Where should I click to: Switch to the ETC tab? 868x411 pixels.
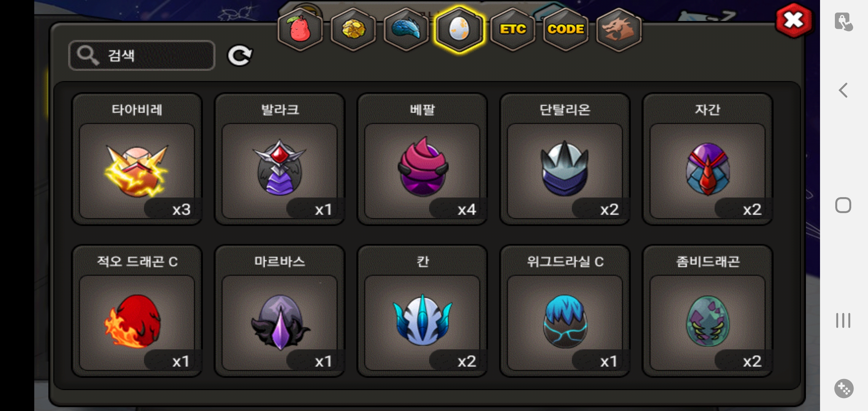coord(513,29)
